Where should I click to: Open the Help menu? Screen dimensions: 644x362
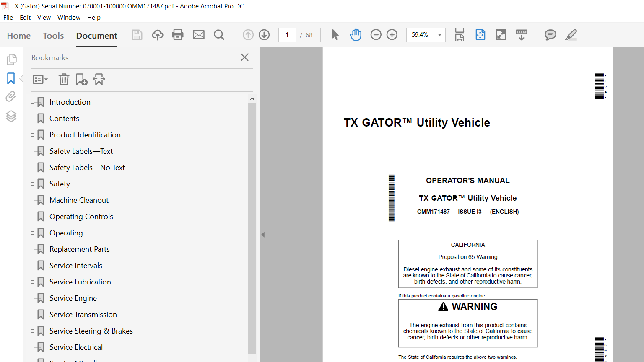coord(94,18)
